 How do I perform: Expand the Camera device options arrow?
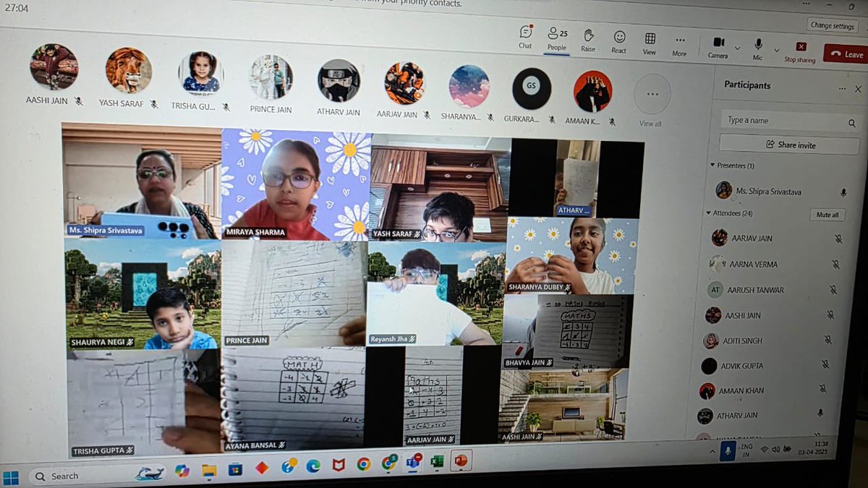click(x=738, y=48)
